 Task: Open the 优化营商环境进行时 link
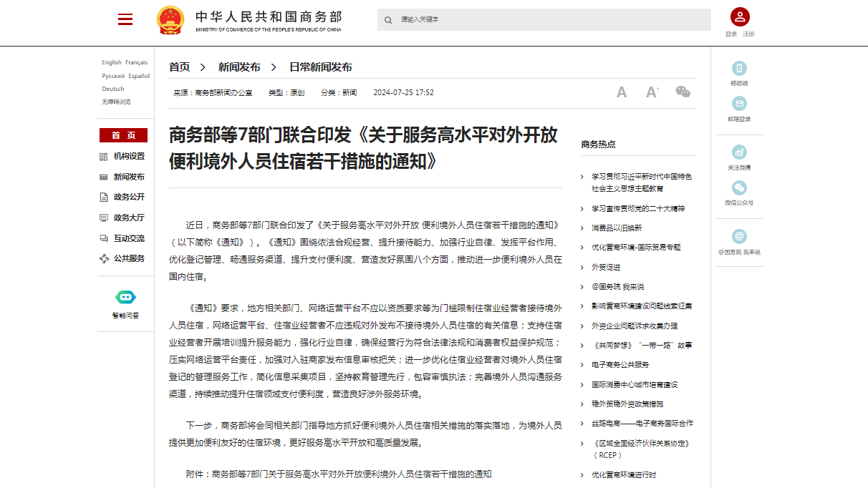pyautogui.click(x=624, y=474)
